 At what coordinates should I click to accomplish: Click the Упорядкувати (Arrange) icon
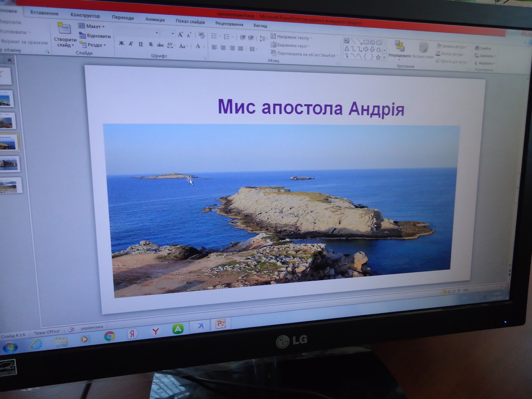(399, 46)
